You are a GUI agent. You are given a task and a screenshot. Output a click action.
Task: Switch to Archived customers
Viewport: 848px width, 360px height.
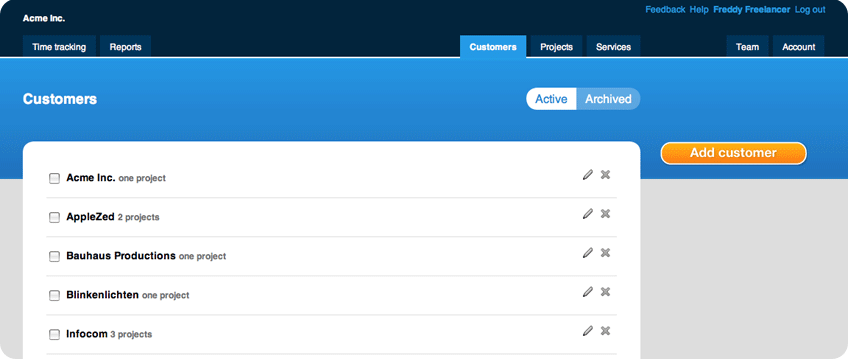[608, 99]
